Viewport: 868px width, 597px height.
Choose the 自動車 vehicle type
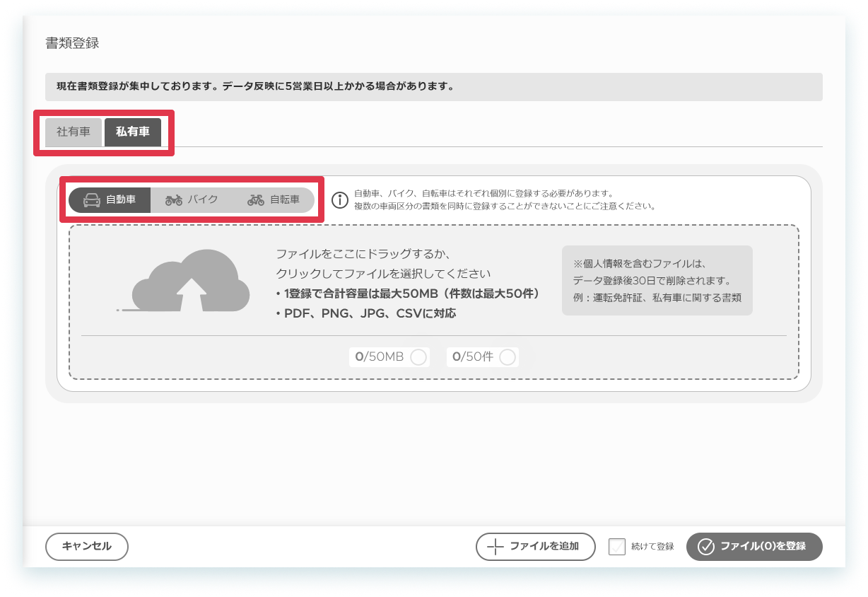click(x=110, y=200)
